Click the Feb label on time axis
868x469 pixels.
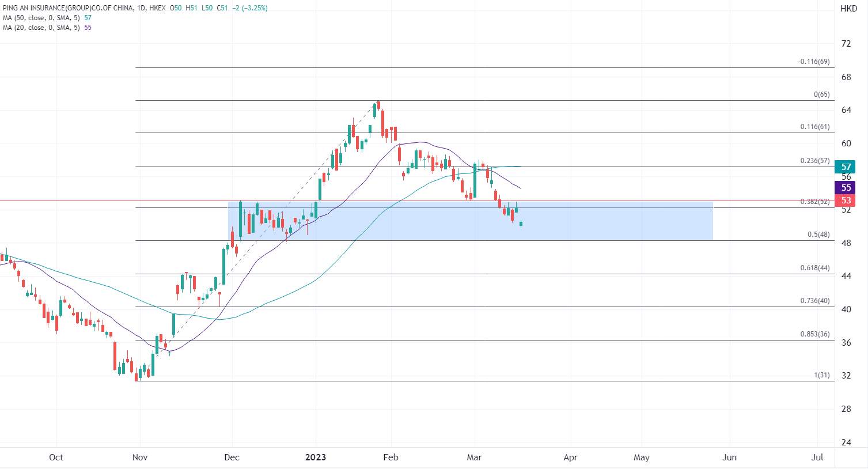point(391,457)
